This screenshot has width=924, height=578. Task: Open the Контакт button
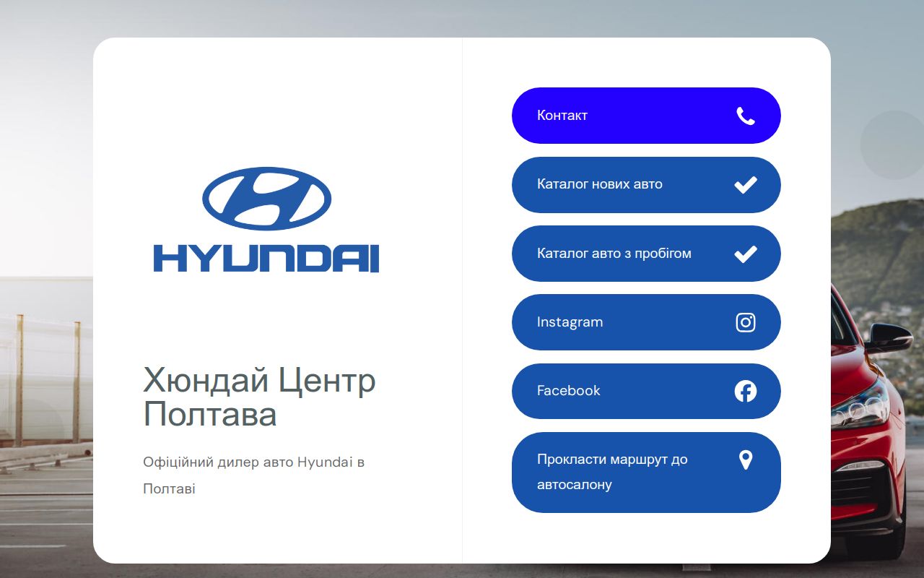(646, 116)
